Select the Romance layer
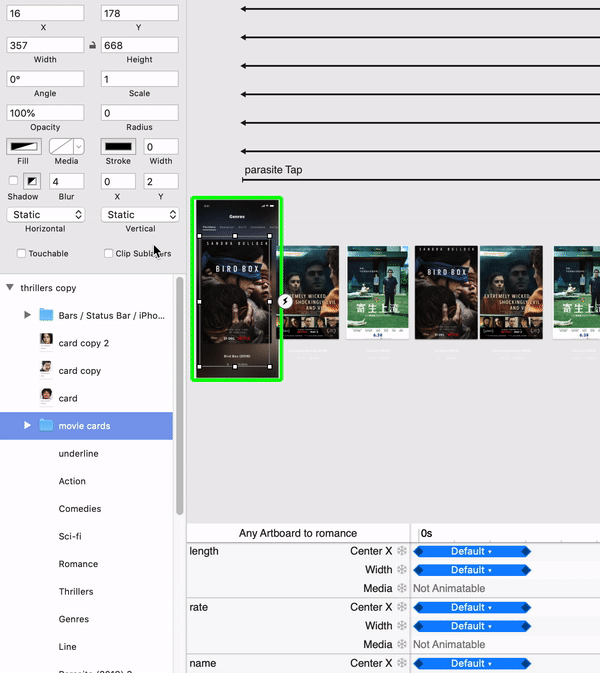The width and height of the screenshot is (600, 673). 86,564
